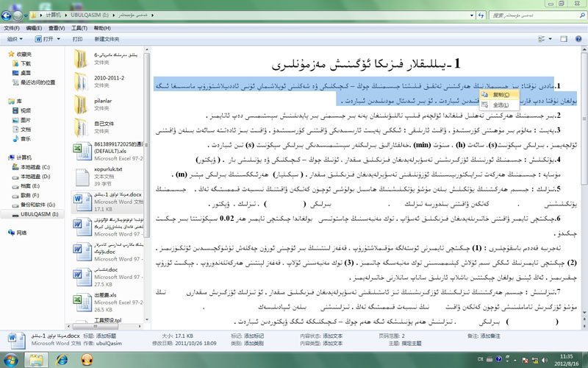The image size is (588, 368).
Task: Open the recent locations dropdown next to forward arrow
Action: tap(26, 15)
